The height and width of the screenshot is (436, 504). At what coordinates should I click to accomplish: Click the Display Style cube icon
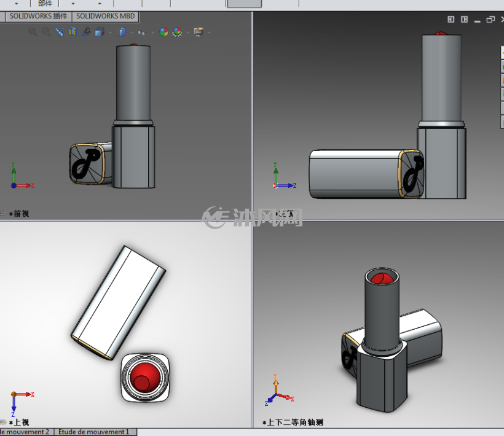pyautogui.click(x=122, y=31)
